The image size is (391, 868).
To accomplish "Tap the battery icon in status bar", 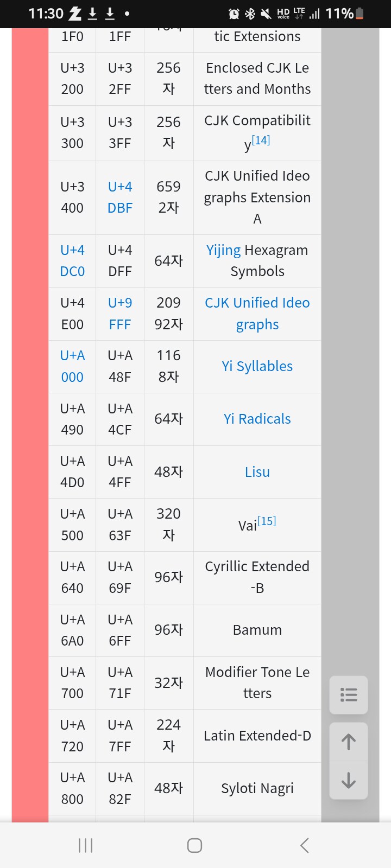I will (360, 14).
